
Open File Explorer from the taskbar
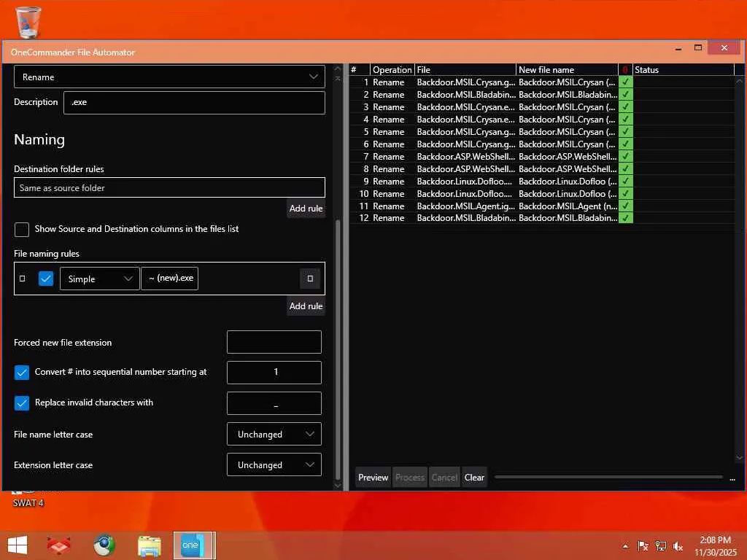click(x=149, y=545)
